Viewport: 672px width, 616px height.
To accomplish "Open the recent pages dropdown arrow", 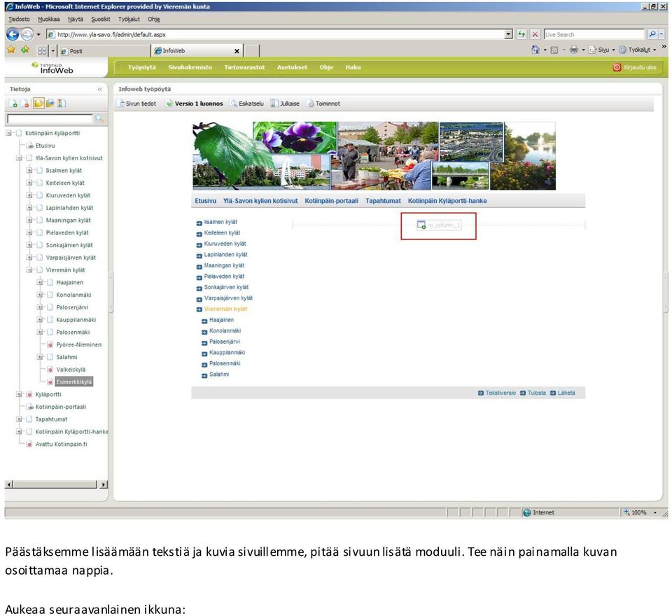I will tap(38, 34).
